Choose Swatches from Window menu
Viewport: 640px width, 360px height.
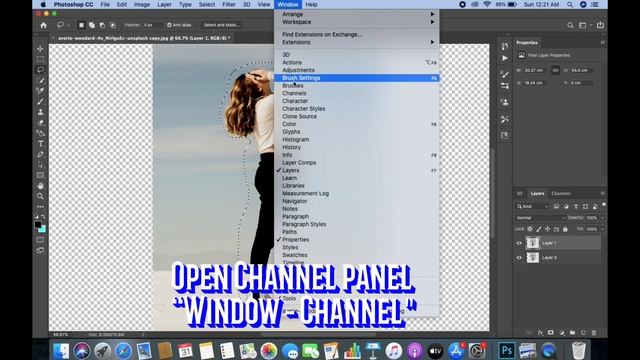[x=357, y=255]
